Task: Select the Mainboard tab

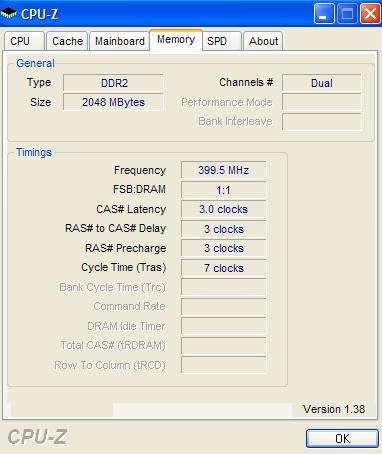Action: tap(119, 41)
